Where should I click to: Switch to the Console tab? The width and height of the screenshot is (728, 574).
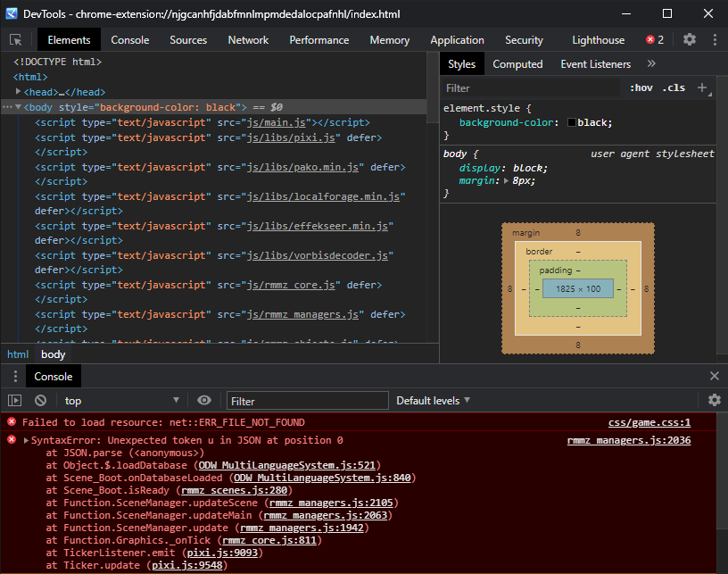[130, 40]
